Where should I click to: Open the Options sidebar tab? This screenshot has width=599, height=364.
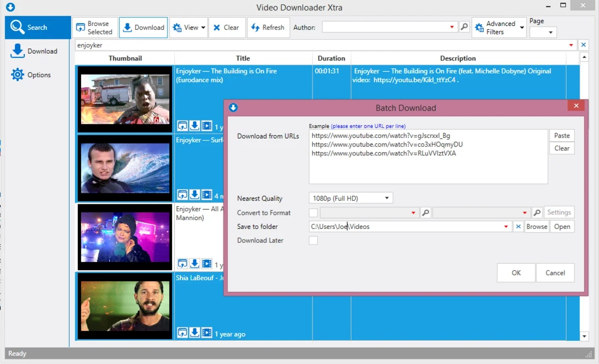[x=38, y=75]
